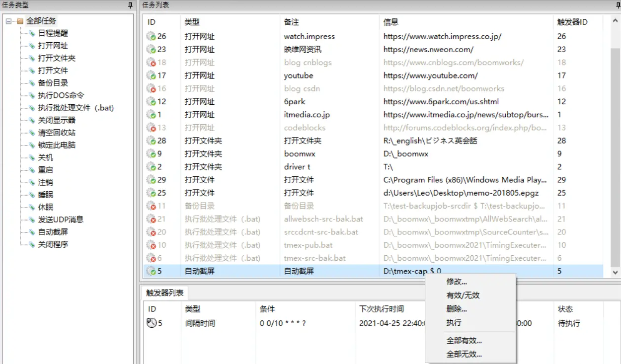Sort task list by 类型 column header
The image size is (621, 364).
192,22
